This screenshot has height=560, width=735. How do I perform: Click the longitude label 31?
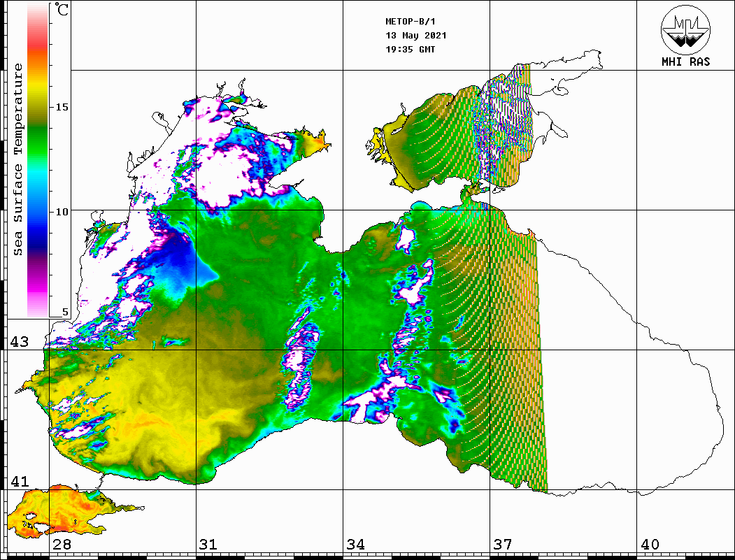pyautogui.click(x=208, y=544)
